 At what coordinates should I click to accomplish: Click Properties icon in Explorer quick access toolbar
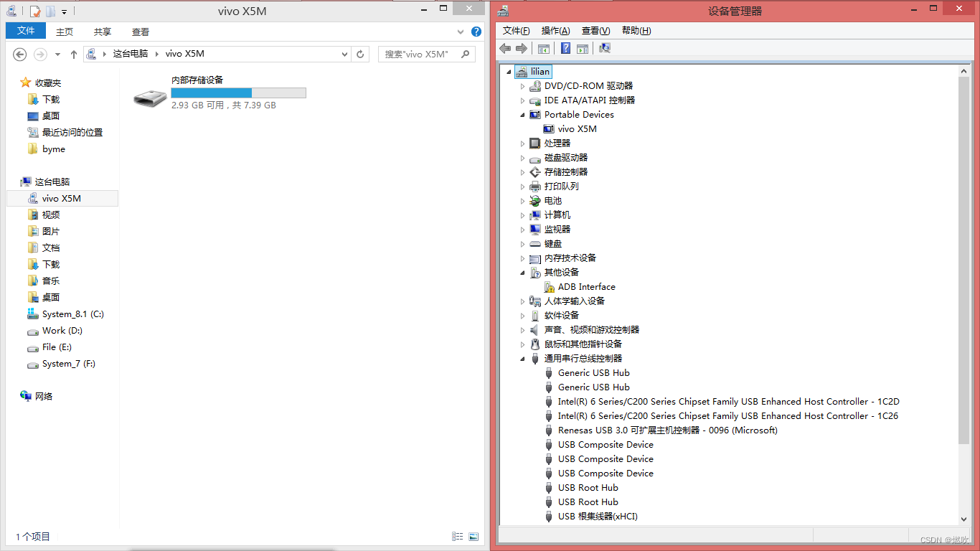(35, 11)
